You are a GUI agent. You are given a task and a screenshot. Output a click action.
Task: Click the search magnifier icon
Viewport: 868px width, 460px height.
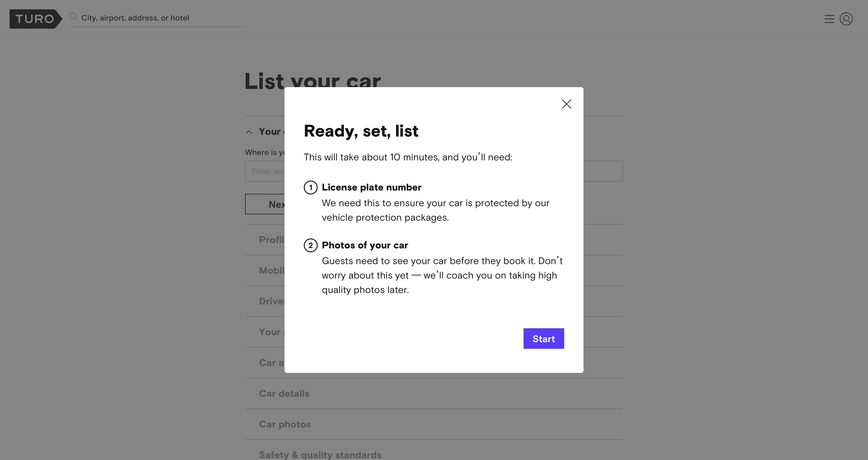73,17
